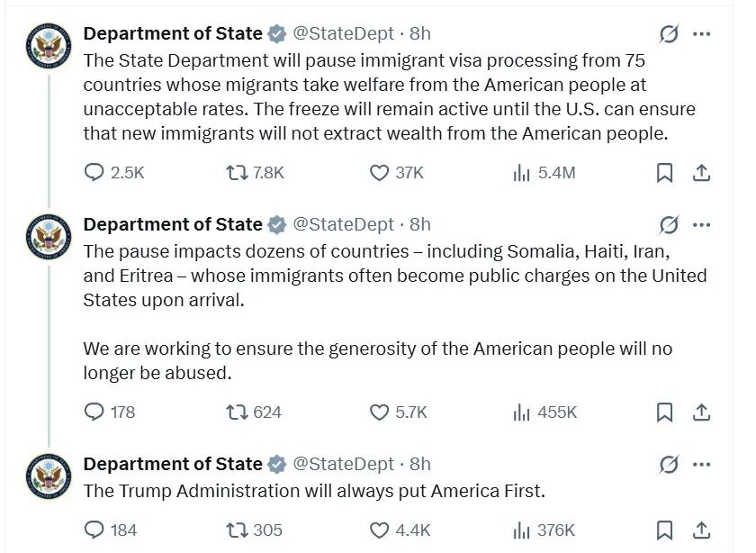756x553 pixels.
Task: Open Grok icon on the first tweet
Action: click(669, 34)
